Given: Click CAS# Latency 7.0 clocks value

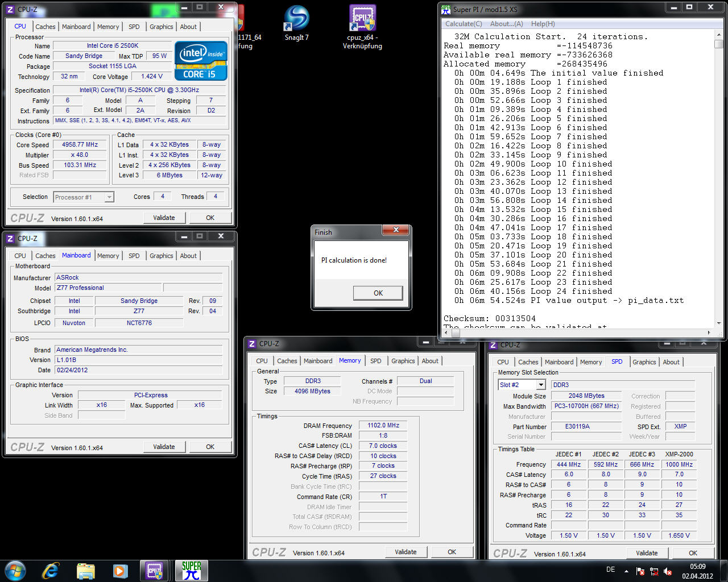Looking at the screenshot, I should click(383, 446).
